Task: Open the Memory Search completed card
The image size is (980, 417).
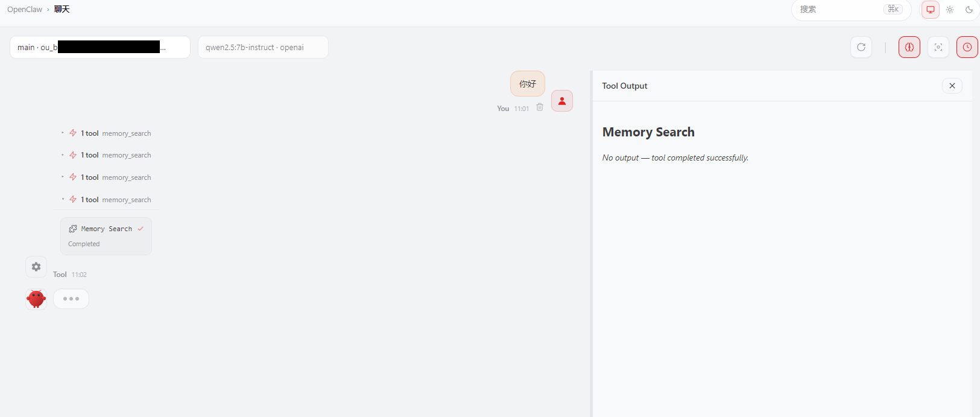Action: (x=106, y=236)
